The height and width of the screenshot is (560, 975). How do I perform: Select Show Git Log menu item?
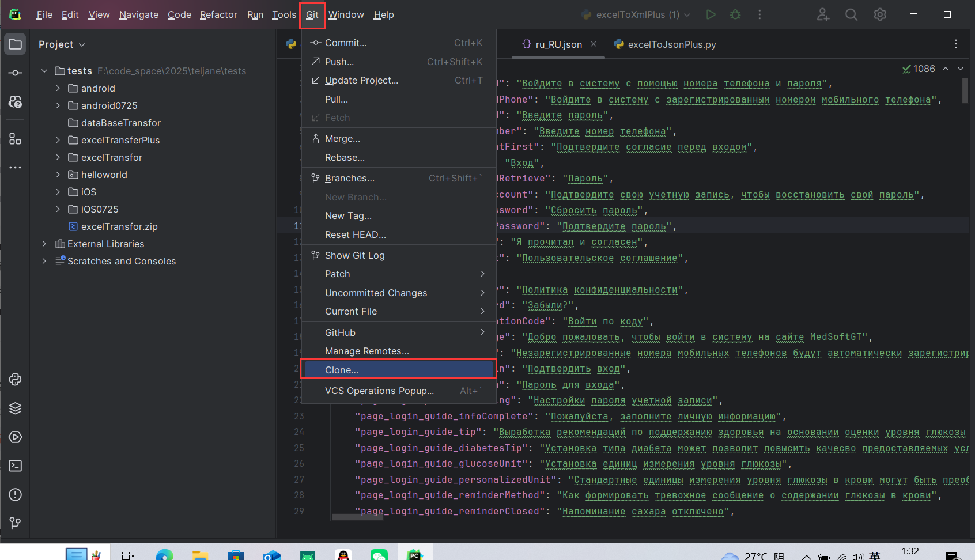[x=399, y=255]
